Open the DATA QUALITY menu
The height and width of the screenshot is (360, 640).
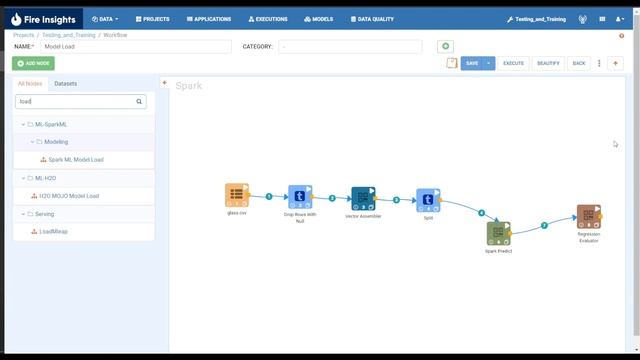(372, 19)
